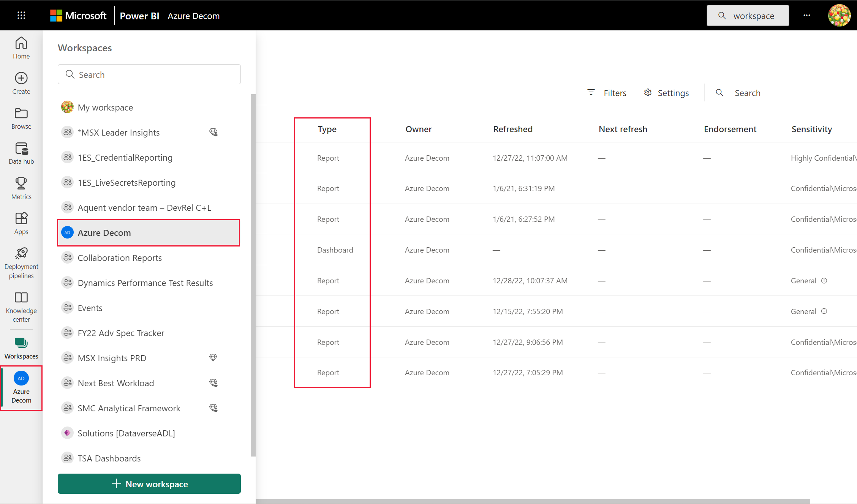
Task: Expand the Next Best Workload workspace
Action: [x=116, y=383]
